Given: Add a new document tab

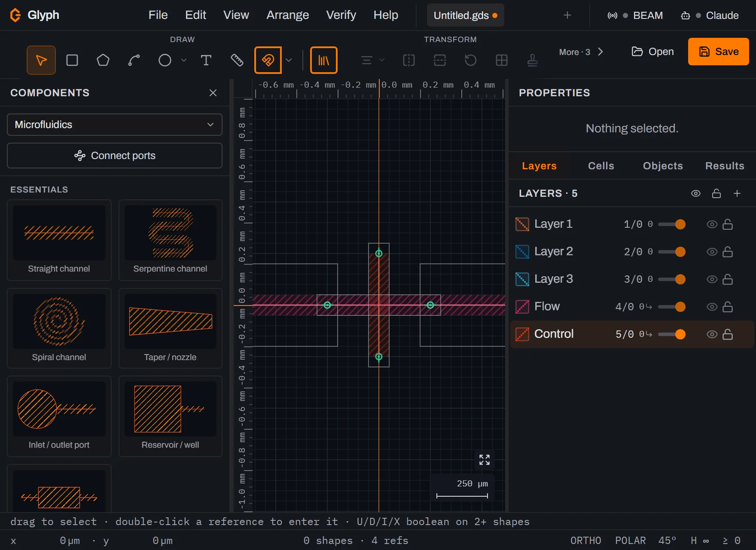Looking at the screenshot, I should tap(567, 15).
